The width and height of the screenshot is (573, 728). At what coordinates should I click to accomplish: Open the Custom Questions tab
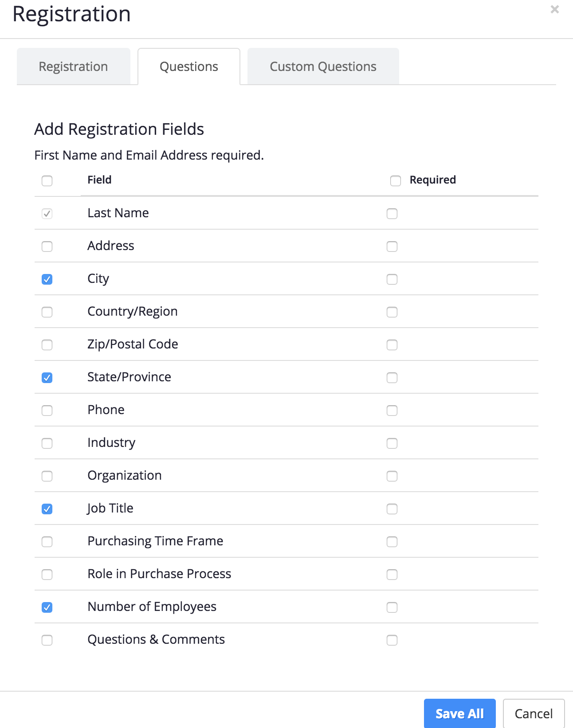pyautogui.click(x=323, y=67)
